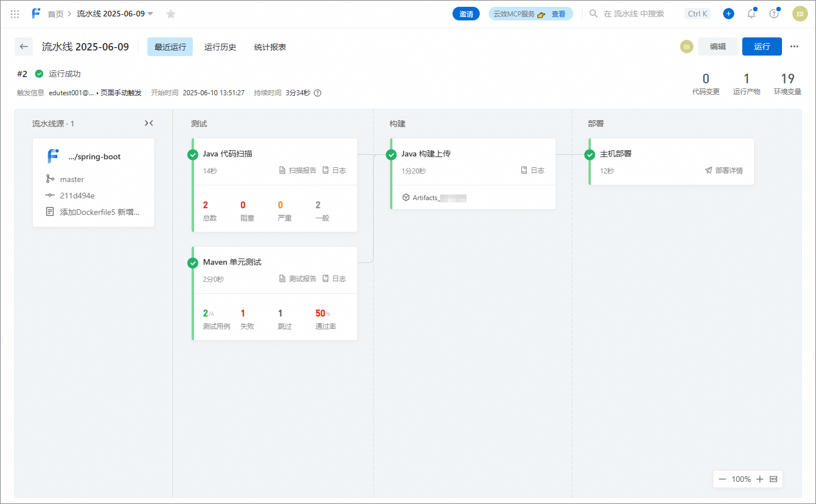Image resolution: width=816 pixels, height=504 pixels.
Task: Click the fit-to-screen icon in zoom bar
Action: 773,479
